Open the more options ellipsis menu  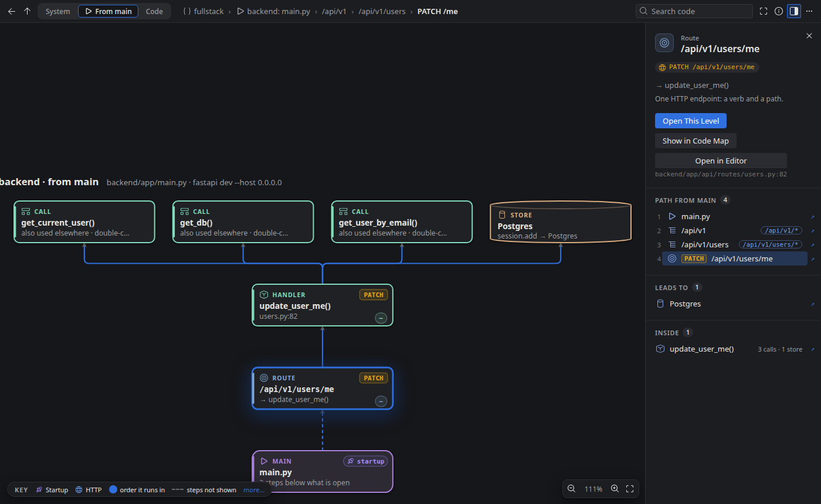809,11
